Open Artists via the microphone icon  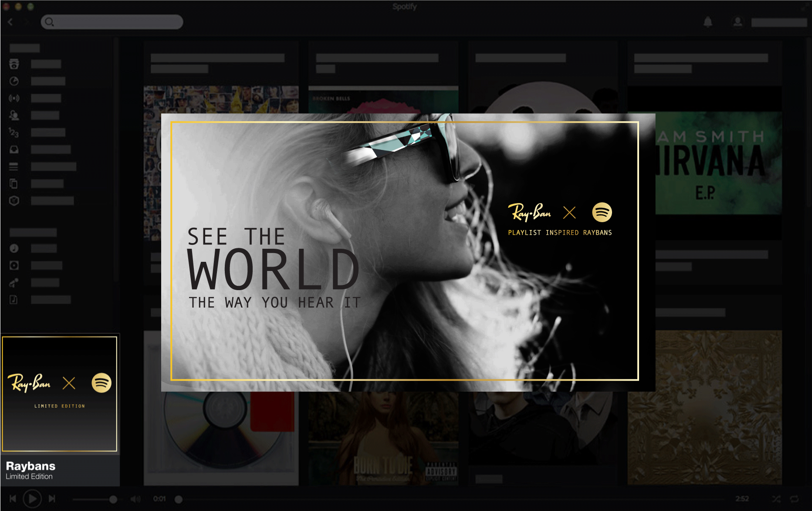[x=14, y=283]
